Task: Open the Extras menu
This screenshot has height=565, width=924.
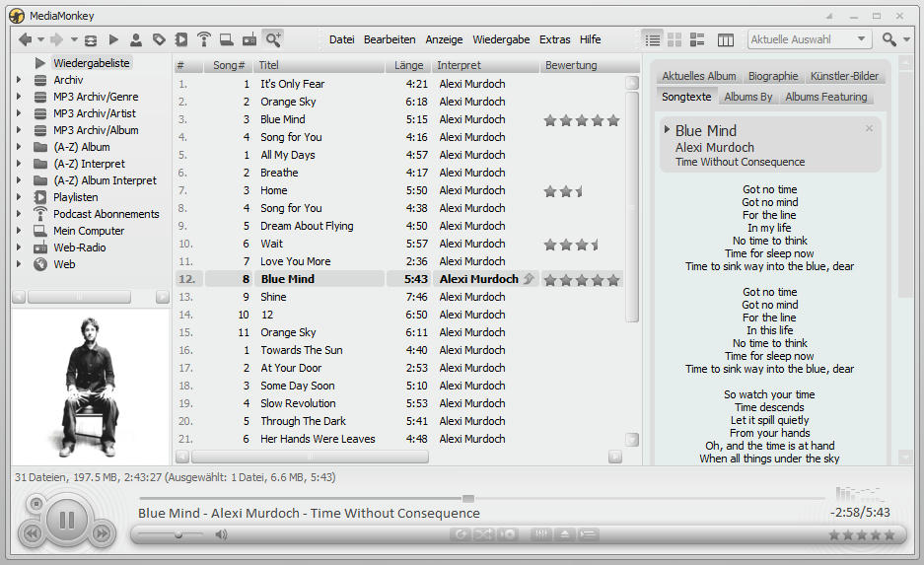Action: click(x=554, y=39)
